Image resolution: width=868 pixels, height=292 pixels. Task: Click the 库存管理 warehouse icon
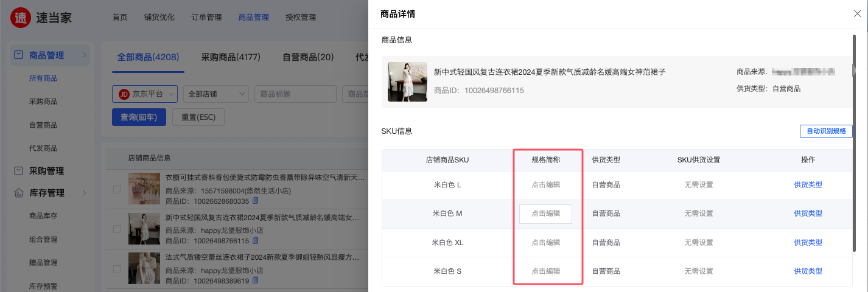point(19,193)
